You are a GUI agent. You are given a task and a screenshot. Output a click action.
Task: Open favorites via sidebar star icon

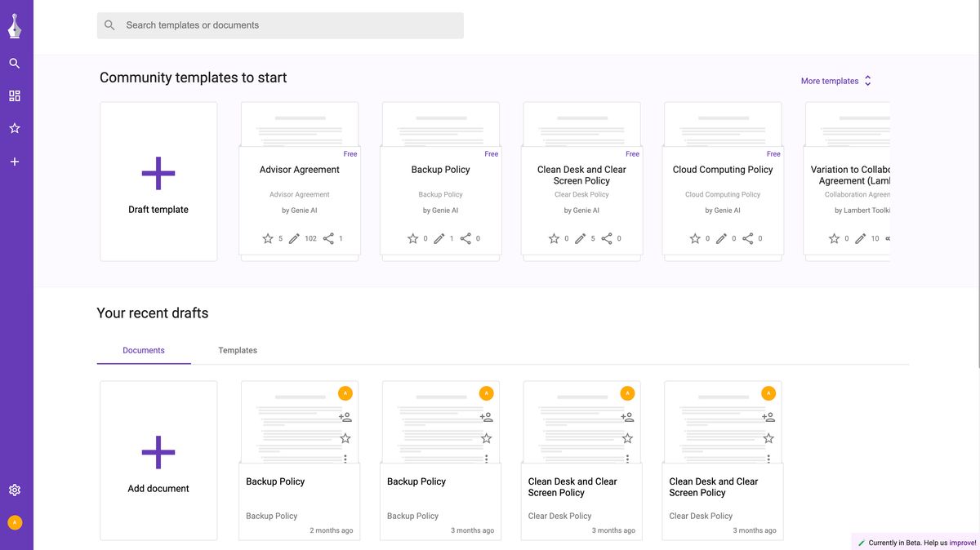14,128
